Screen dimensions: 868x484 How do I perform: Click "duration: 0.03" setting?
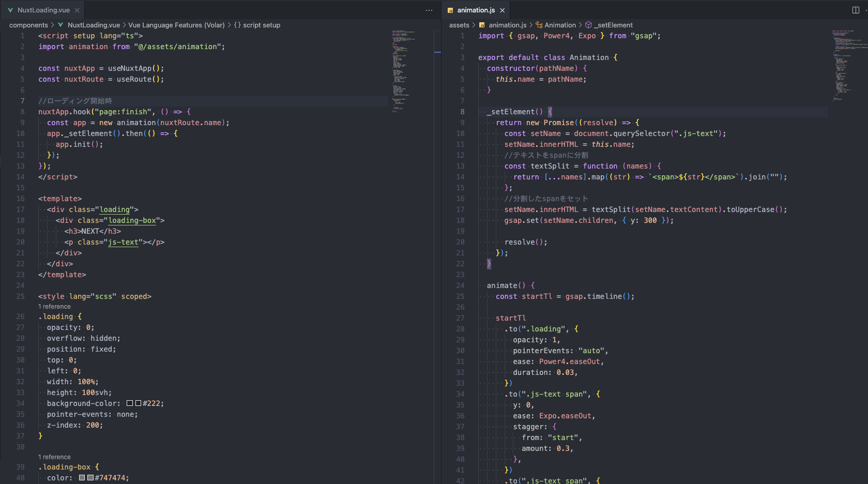[543, 372]
